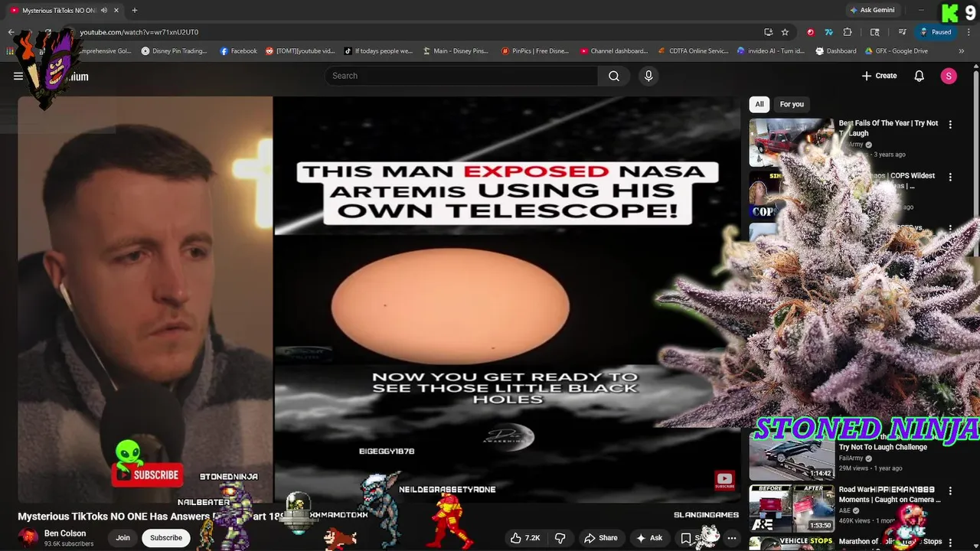Open the [TOMT]youtube vid bookmark

click(x=300, y=51)
